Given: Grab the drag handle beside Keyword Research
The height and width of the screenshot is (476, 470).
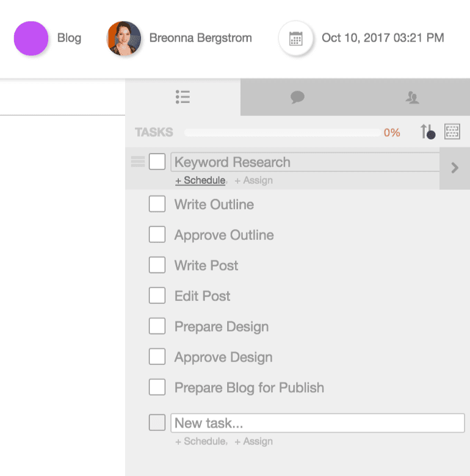Looking at the screenshot, I should pyautogui.click(x=138, y=162).
